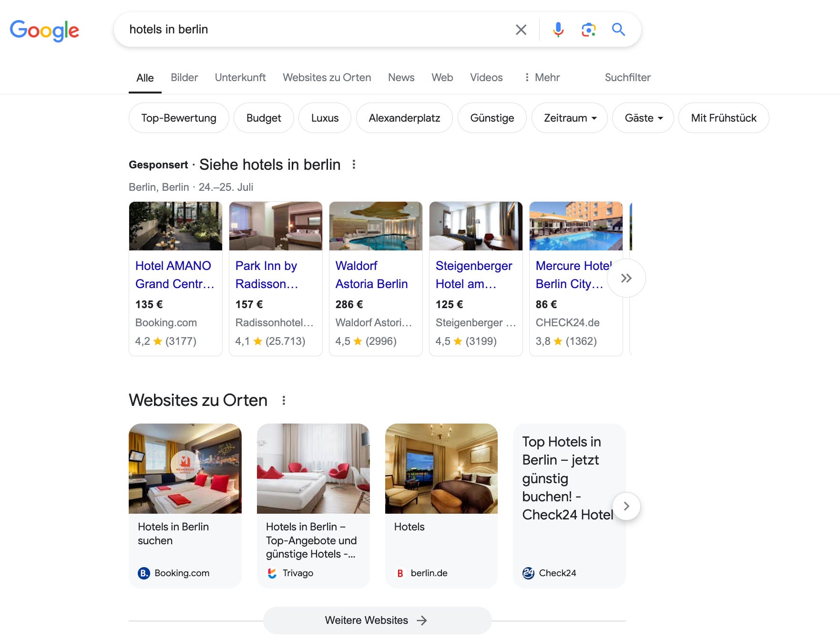
Task: Apply the Luxus filter chip
Action: coord(325,118)
